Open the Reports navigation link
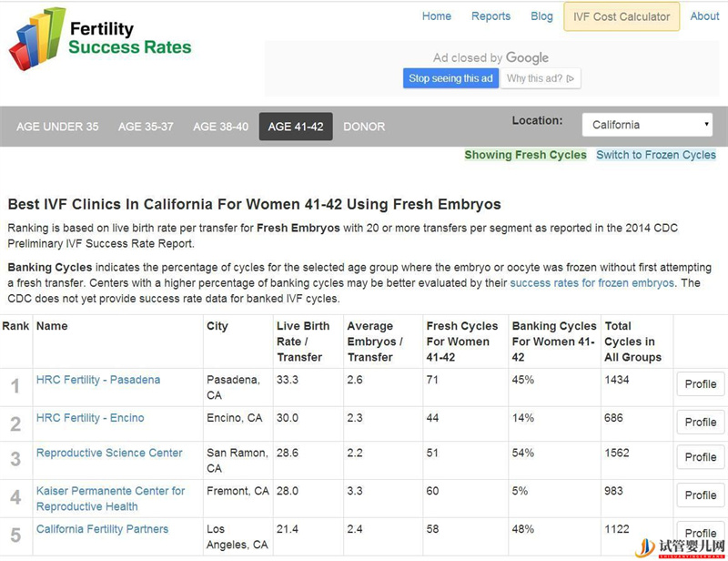 [x=490, y=16]
